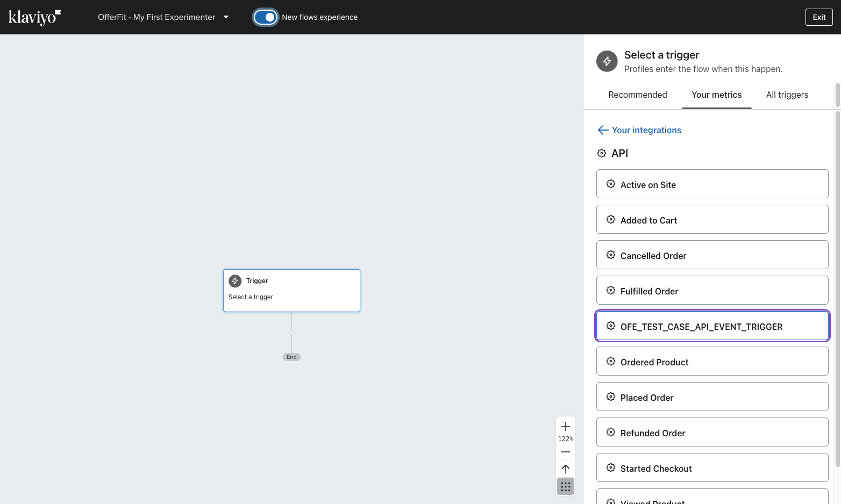
Task: Zoom out with the minus icon
Action: point(566,452)
